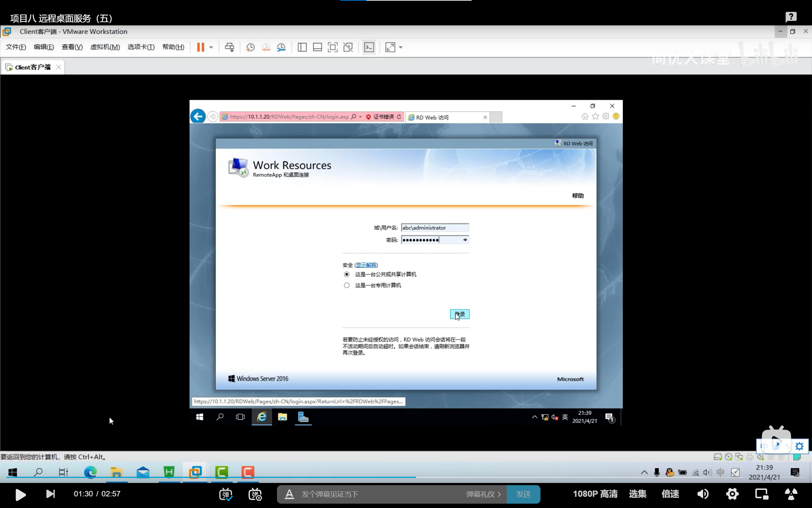Open 1080P quality selector
The height and width of the screenshot is (508, 812).
(x=595, y=494)
